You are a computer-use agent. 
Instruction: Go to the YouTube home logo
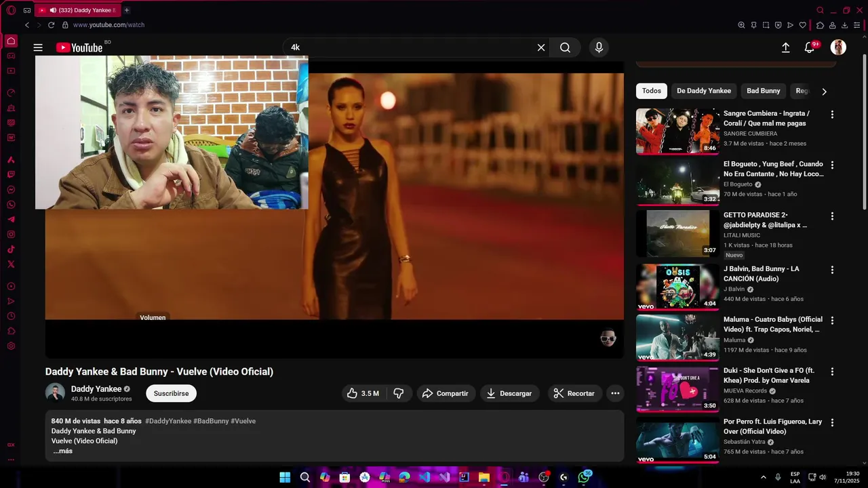tap(79, 47)
